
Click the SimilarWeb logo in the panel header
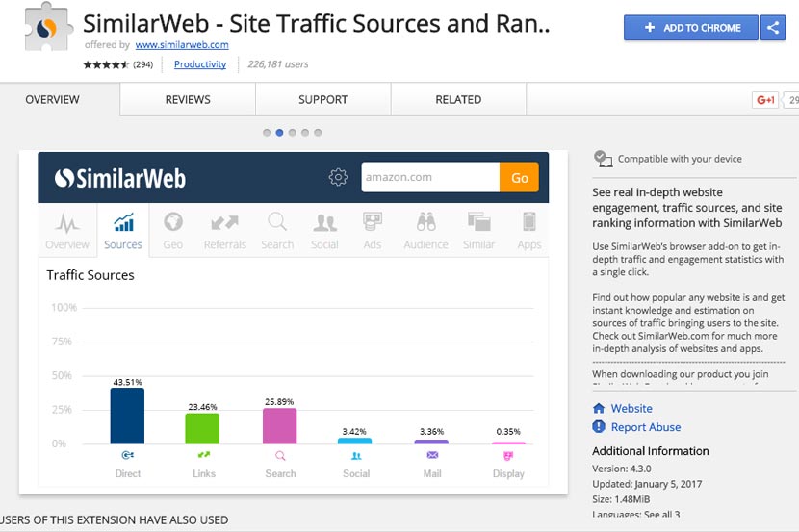coord(119,178)
